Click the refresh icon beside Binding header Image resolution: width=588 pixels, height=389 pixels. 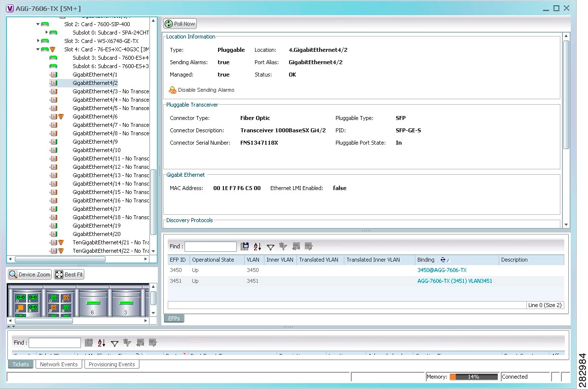(443, 260)
